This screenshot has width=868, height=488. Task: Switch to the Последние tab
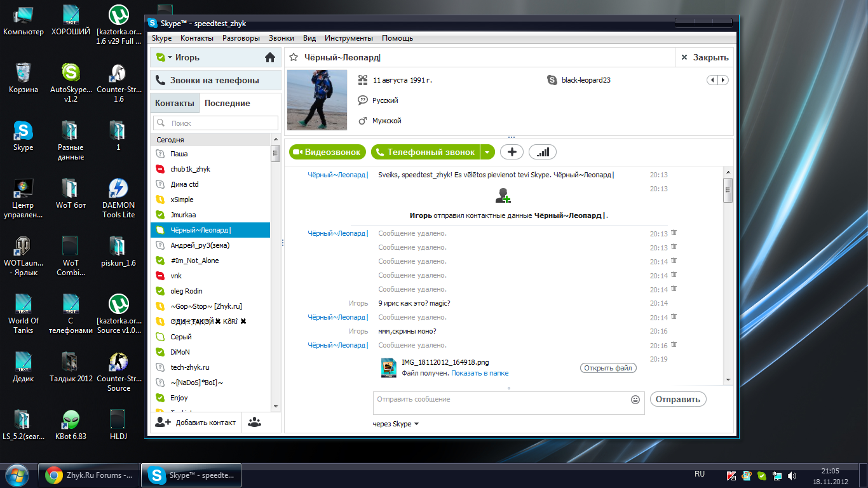227,103
